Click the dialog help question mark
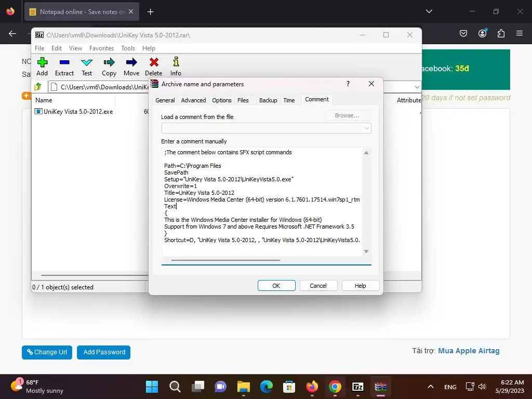The width and height of the screenshot is (532, 399). pos(348,84)
